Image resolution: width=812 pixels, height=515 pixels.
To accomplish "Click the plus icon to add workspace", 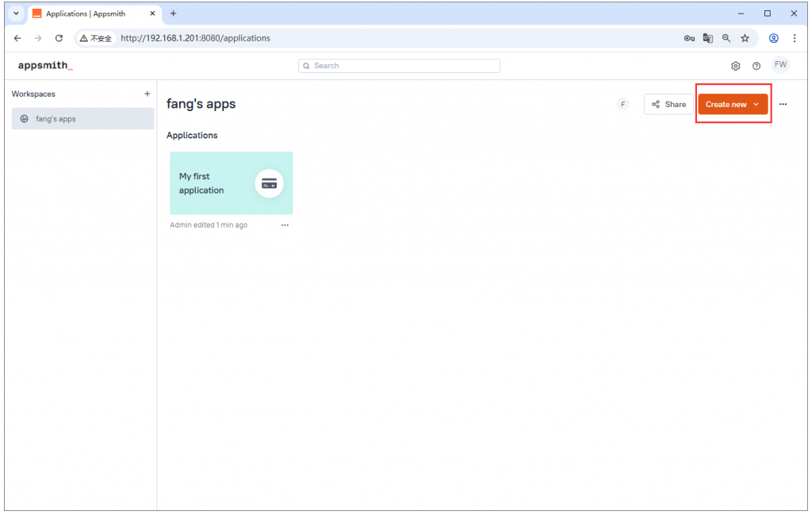I will point(147,94).
